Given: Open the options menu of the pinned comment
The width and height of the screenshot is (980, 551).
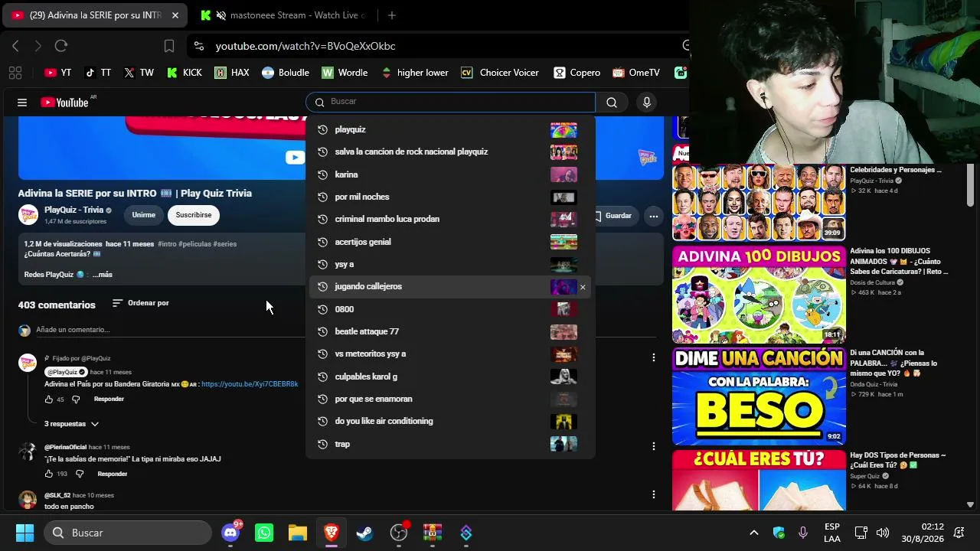Looking at the screenshot, I should point(653,357).
